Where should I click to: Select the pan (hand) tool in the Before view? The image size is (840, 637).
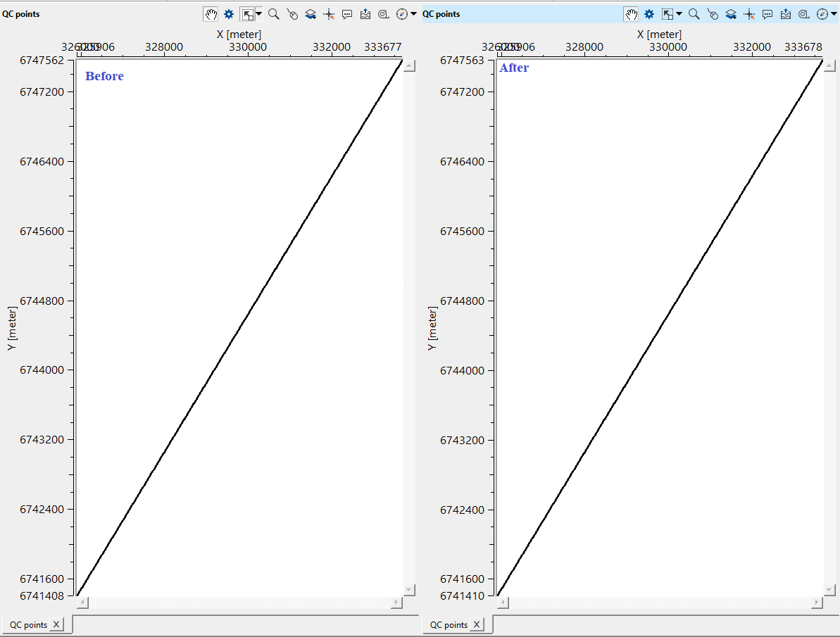point(211,13)
